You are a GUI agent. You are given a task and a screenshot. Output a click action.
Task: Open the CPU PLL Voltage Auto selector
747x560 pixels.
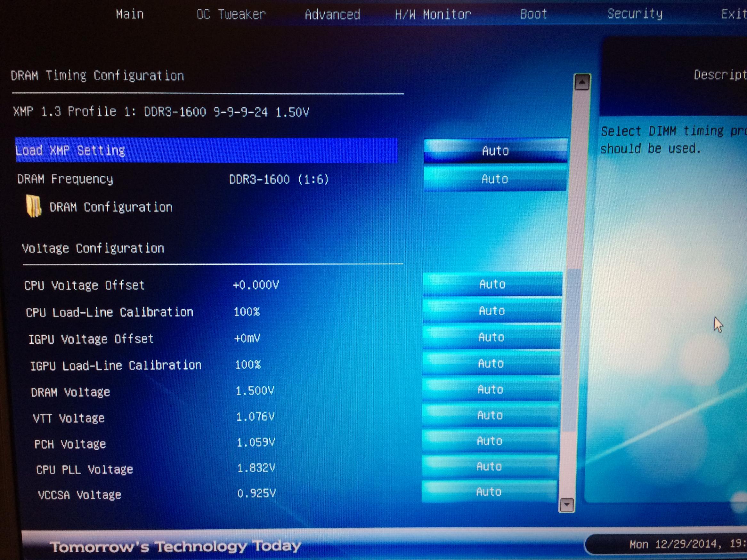point(489,467)
